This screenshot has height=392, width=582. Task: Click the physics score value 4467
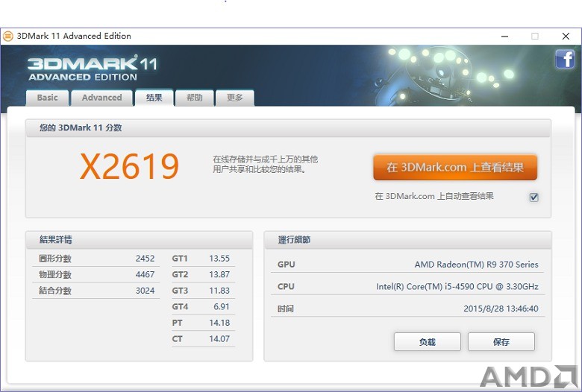pyautogui.click(x=145, y=274)
